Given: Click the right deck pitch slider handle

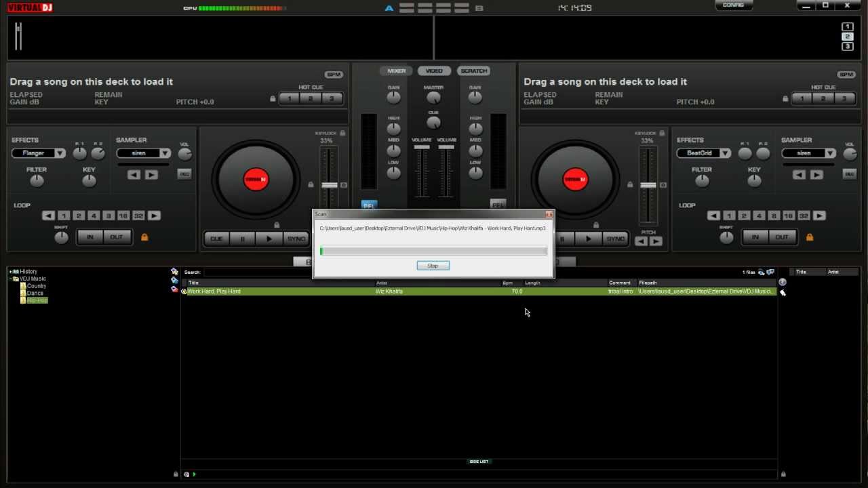Looking at the screenshot, I should (x=648, y=185).
